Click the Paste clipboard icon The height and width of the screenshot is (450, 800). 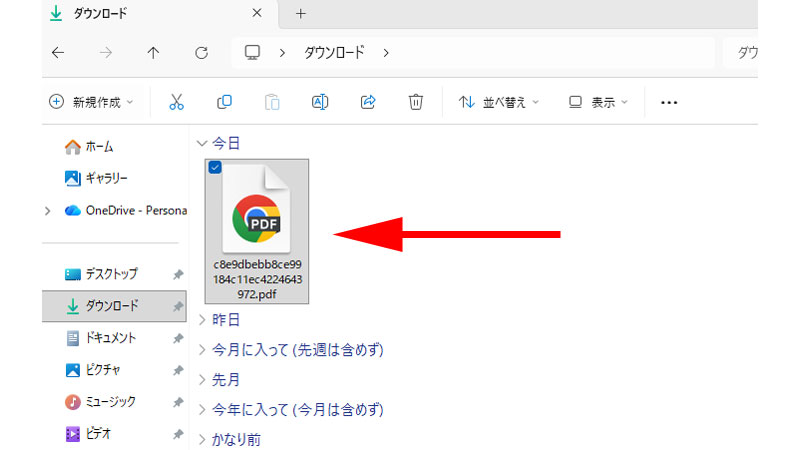point(272,102)
